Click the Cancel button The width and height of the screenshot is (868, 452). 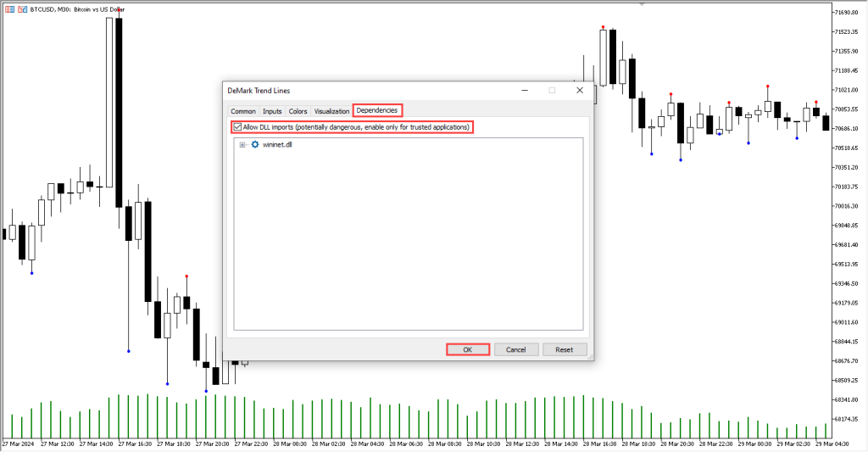click(x=515, y=349)
